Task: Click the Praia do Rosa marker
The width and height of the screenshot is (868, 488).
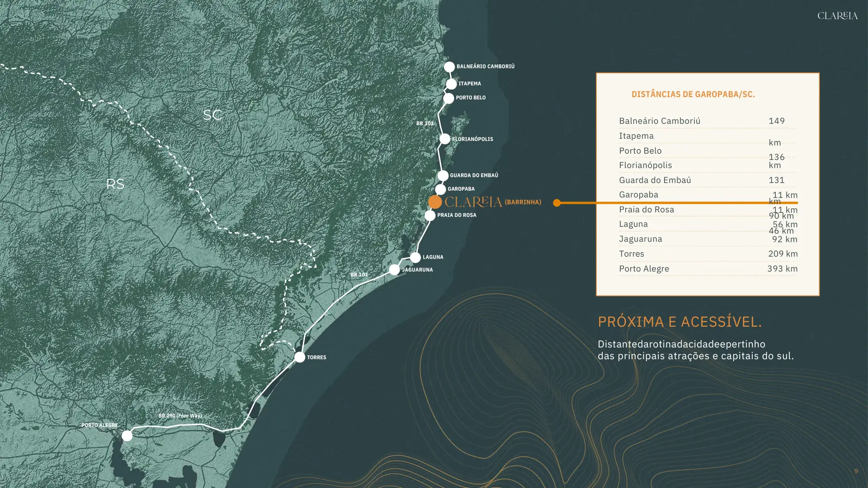Action: pos(430,216)
